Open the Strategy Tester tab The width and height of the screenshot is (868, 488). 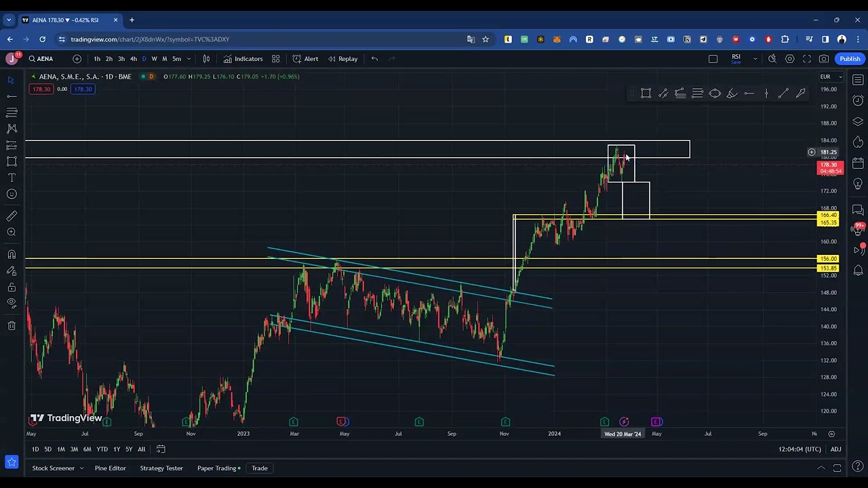161,468
